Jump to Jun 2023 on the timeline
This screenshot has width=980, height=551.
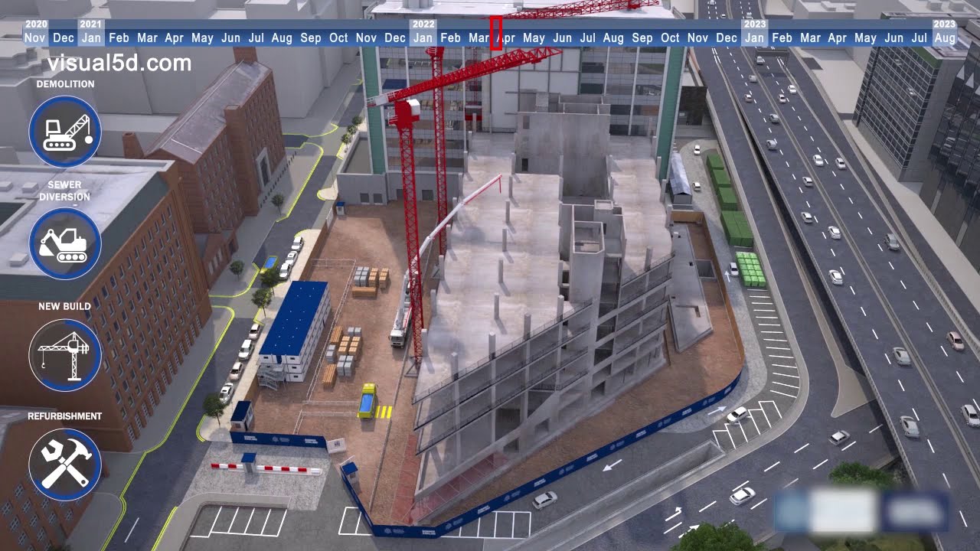(x=893, y=38)
